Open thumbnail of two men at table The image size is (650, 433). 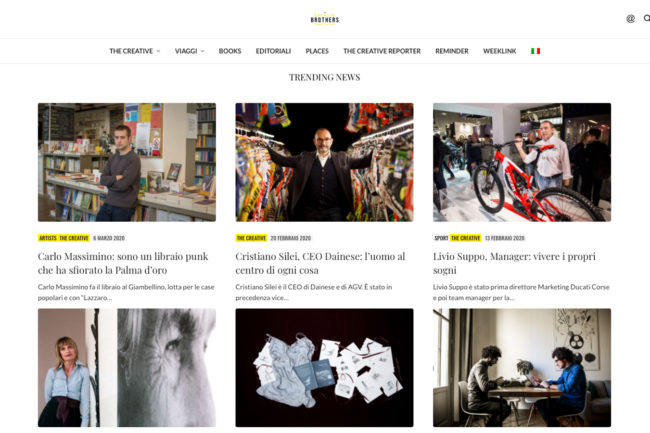point(522,368)
